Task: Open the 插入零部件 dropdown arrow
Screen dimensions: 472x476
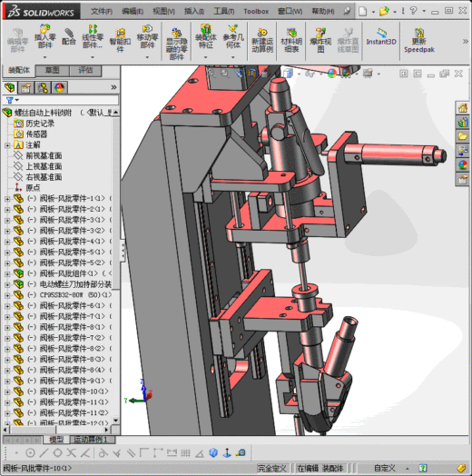Action: tap(44, 57)
